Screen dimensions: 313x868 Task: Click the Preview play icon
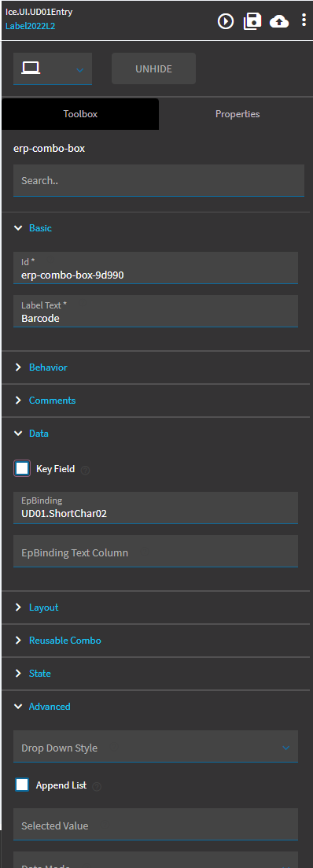coord(226,21)
